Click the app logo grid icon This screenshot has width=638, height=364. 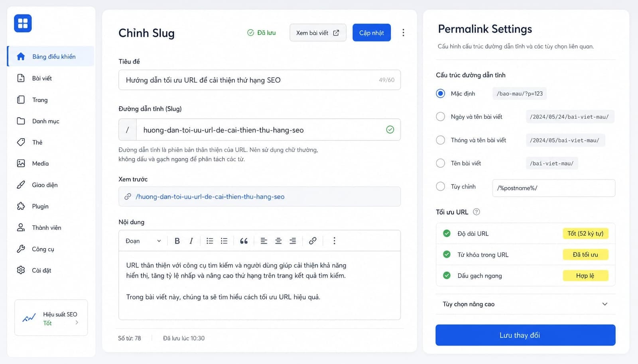(x=23, y=23)
